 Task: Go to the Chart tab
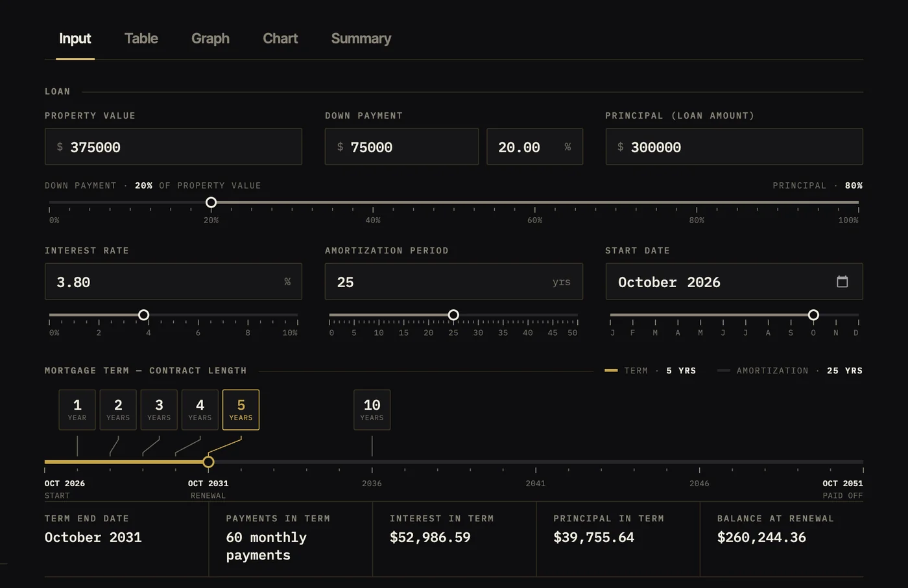click(x=280, y=38)
